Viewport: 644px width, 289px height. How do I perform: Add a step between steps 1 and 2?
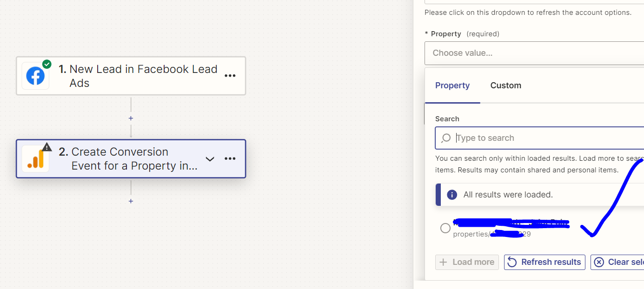[131, 118]
